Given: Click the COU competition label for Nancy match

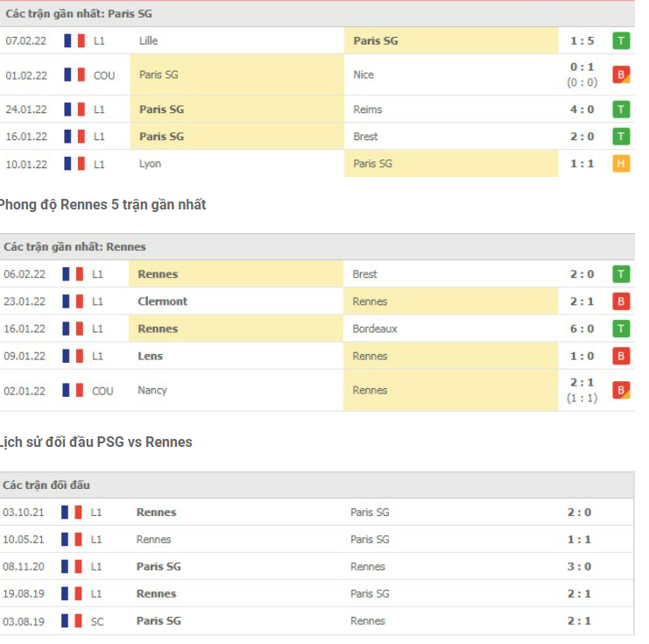Looking at the screenshot, I should (102, 391).
